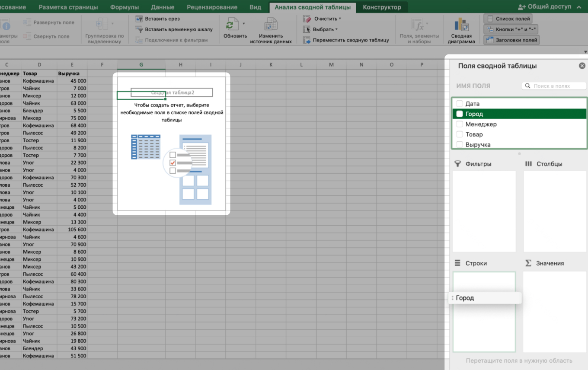The width and height of the screenshot is (588, 370).
Task: Select column header G
Action: (x=141, y=65)
